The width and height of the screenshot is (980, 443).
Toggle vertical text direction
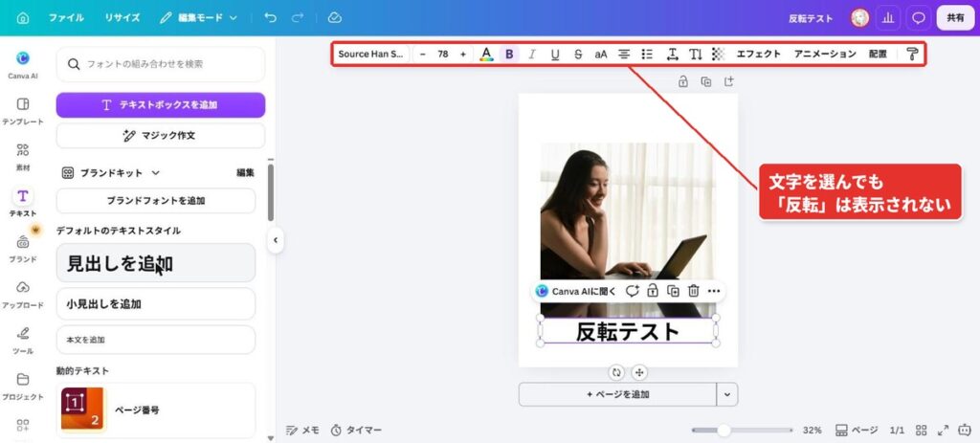(x=696, y=55)
